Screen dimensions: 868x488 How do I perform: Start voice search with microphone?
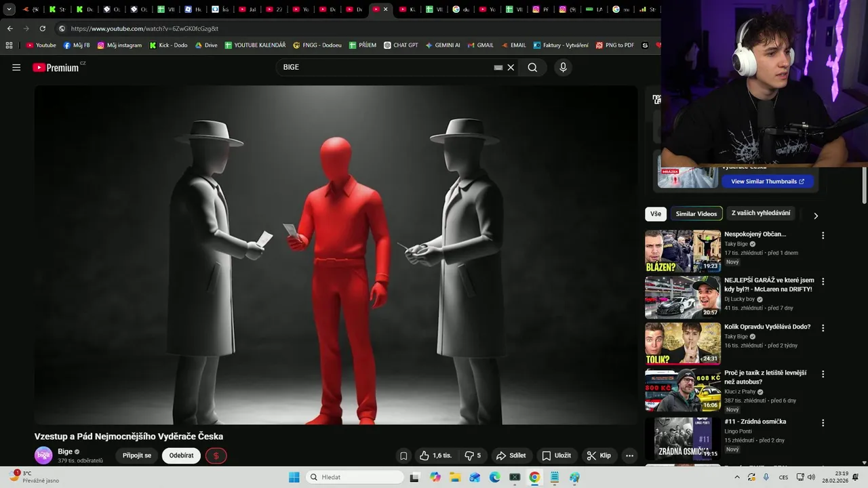point(563,67)
